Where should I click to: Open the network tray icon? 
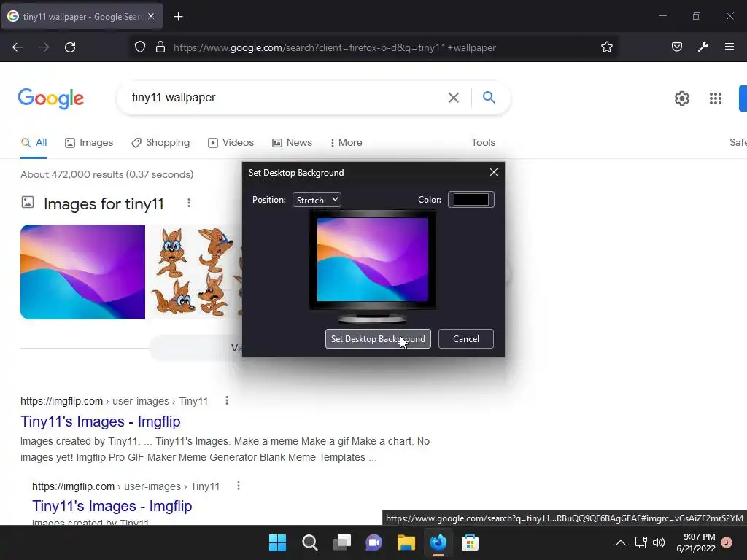click(x=640, y=542)
